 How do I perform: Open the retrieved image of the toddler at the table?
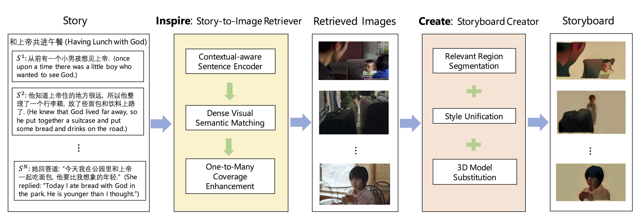point(353,61)
